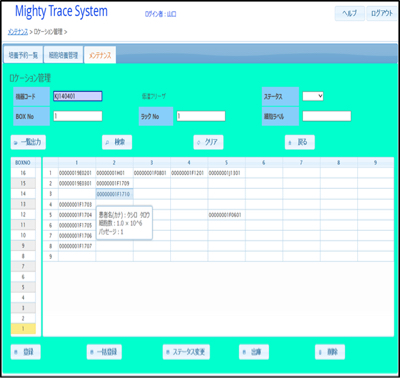Click the 削除 delete button
400x378 pixels.
click(330, 352)
